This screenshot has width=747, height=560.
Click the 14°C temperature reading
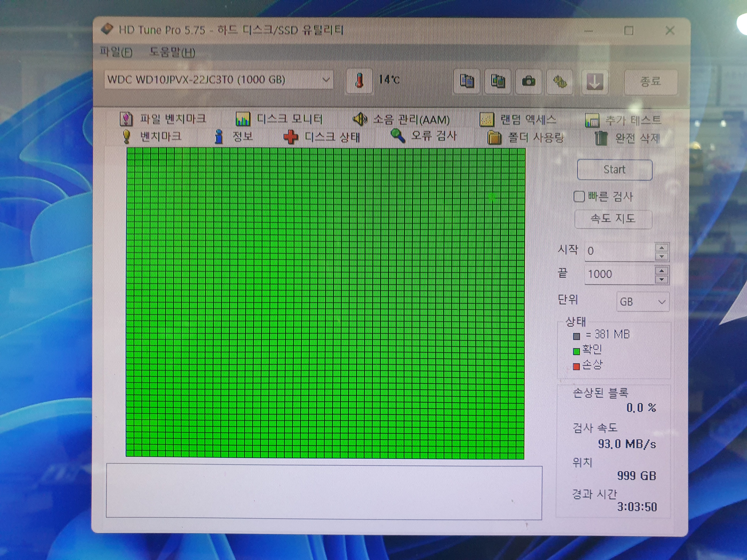389,80
